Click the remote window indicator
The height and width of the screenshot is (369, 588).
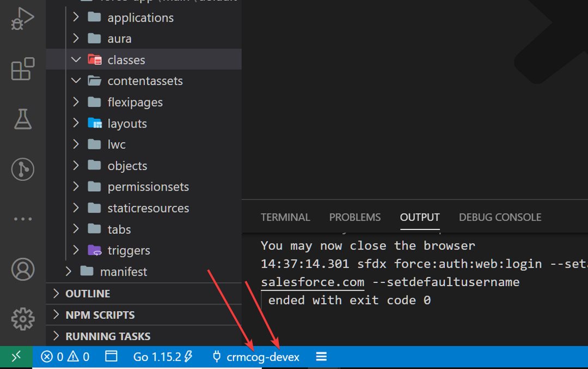point(16,356)
